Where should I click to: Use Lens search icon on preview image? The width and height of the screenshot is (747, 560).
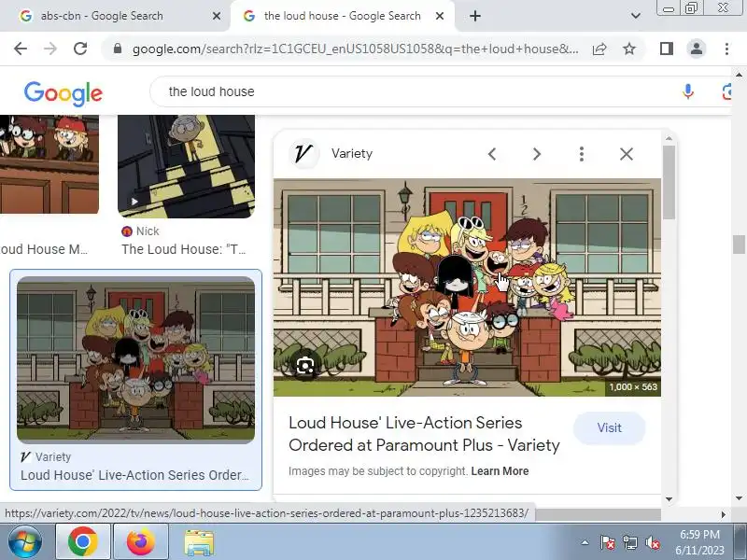[305, 366]
